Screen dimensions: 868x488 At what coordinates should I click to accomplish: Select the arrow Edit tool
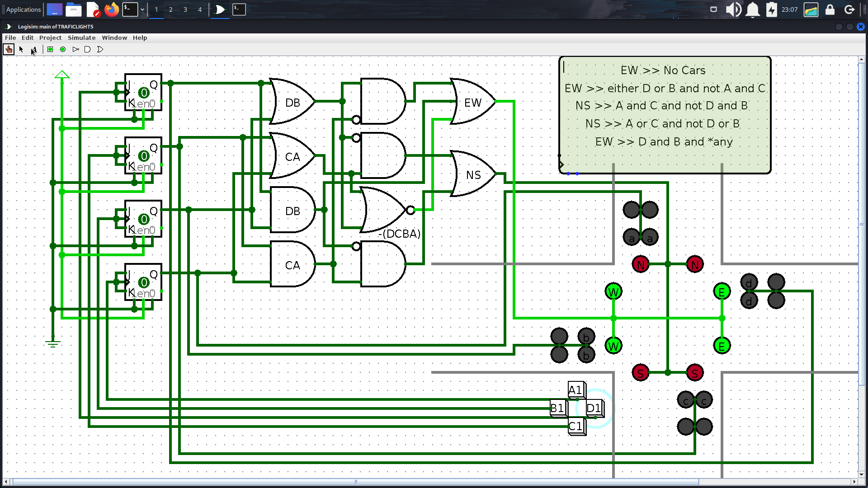click(21, 49)
